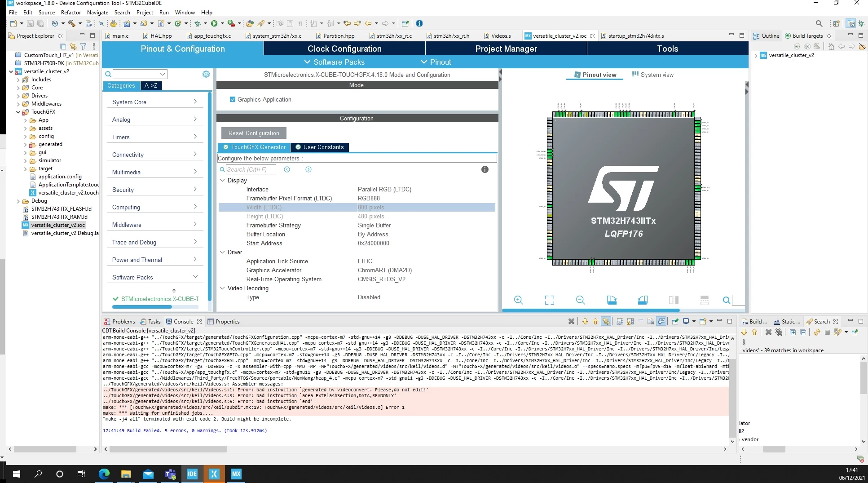This screenshot has height=483, width=868.
Task: Select the Width (LTDC) parameter row
Action: click(x=357, y=207)
